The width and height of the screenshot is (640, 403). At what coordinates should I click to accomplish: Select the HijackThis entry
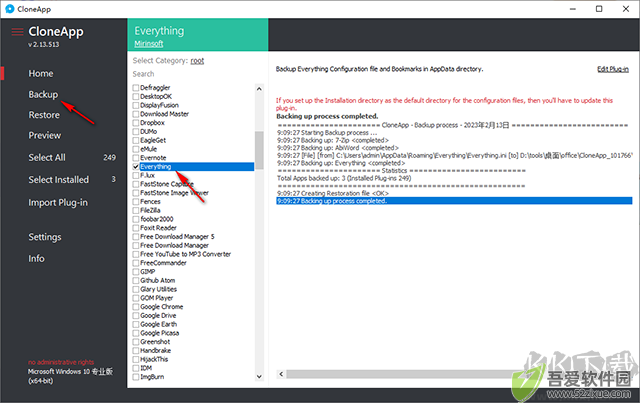pos(154,359)
